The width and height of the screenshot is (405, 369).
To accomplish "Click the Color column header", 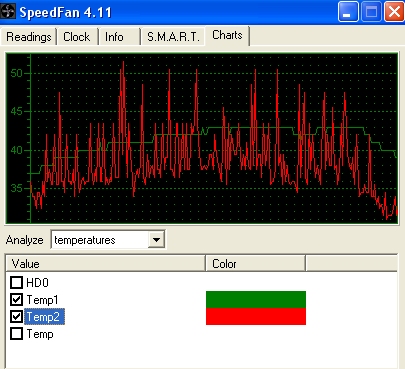I will pyautogui.click(x=255, y=264).
